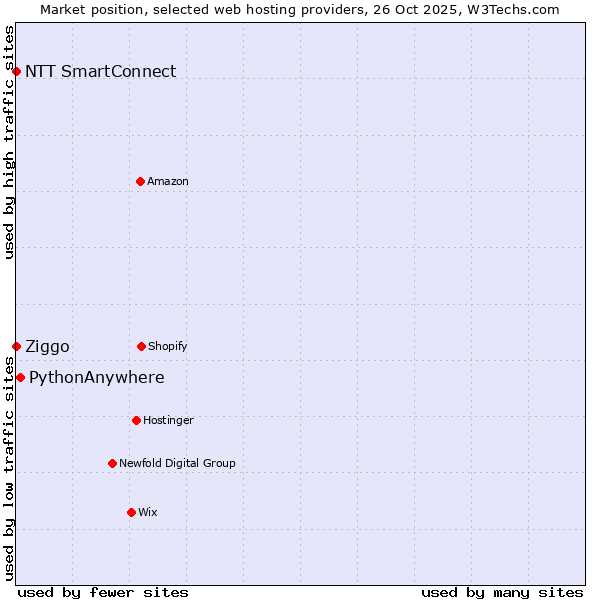The height and width of the screenshot is (600, 600).
Task: Click the chart title mentioning W3Techs.com
Action: coord(300,9)
